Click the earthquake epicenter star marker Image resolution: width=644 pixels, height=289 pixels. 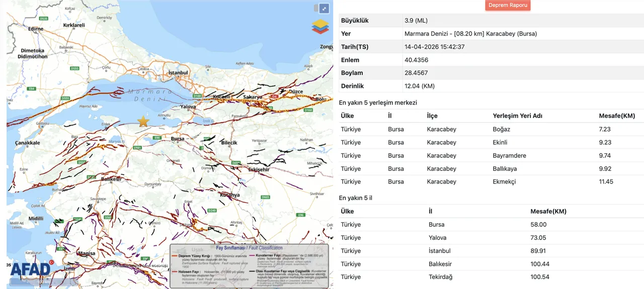click(143, 121)
